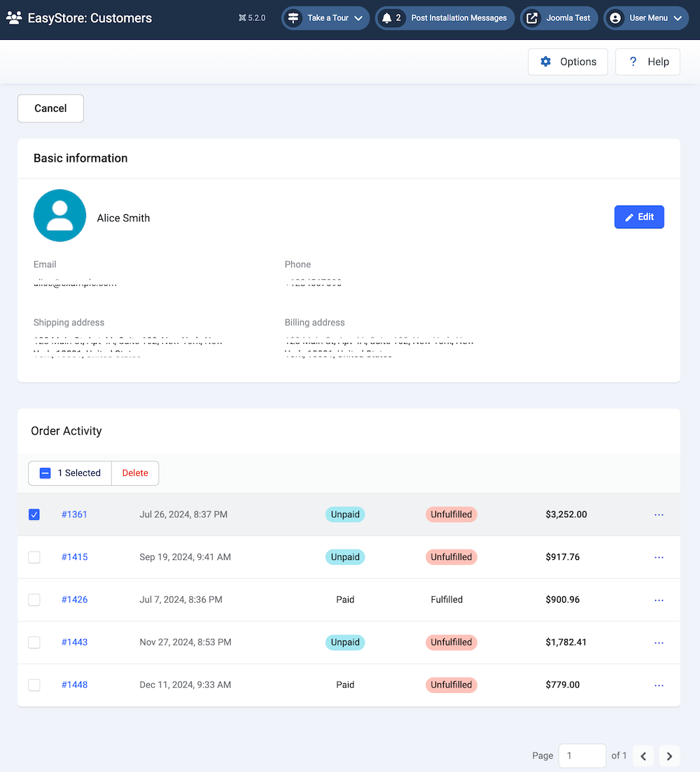
Task: Go to the next page arrow
Action: 669,756
